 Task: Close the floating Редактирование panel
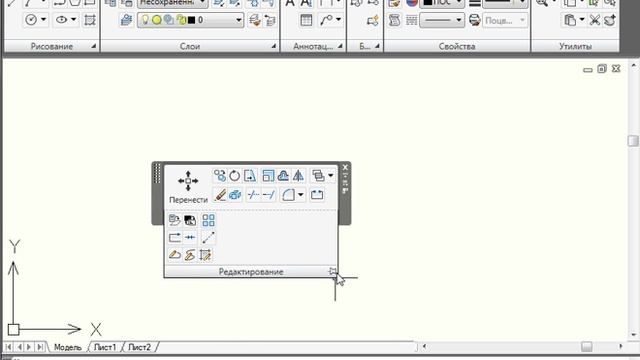coord(345,167)
